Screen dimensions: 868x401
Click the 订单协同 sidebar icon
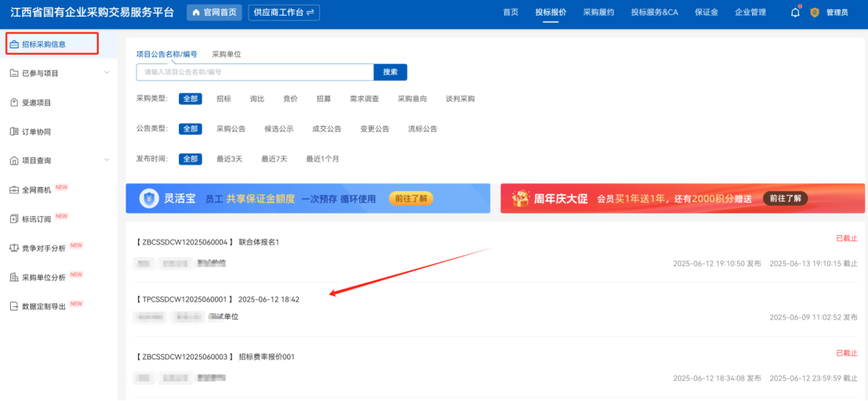(x=14, y=132)
